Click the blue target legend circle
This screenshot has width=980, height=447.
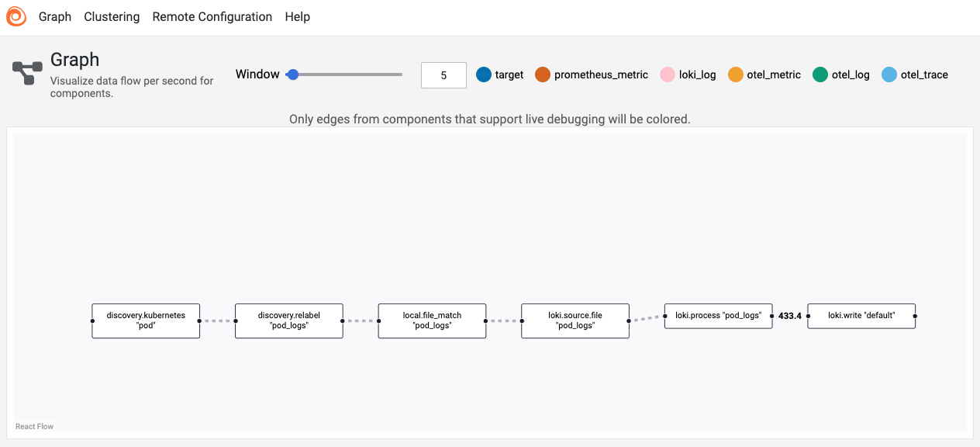(484, 74)
